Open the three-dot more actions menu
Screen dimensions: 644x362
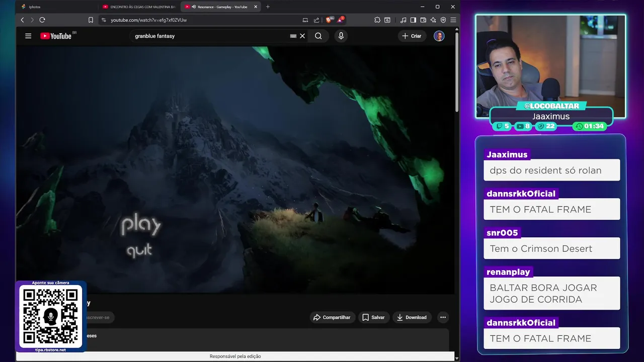click(x=443, y=317)
